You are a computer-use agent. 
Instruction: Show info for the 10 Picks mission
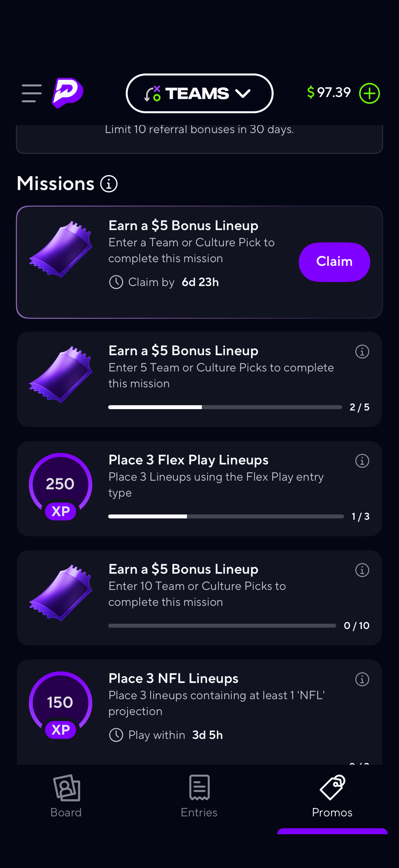click(x=362, y=570)
